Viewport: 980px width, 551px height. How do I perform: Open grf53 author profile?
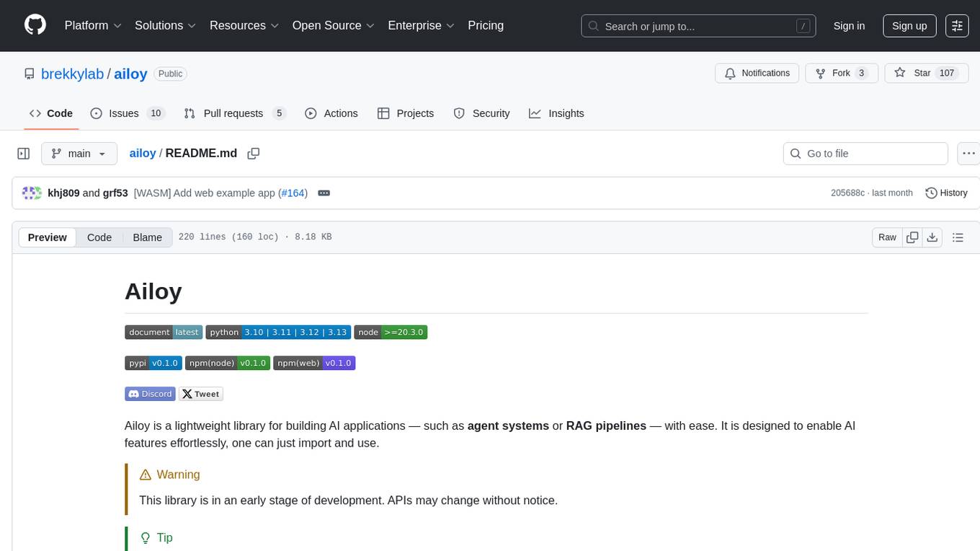[x=115, y=193]
